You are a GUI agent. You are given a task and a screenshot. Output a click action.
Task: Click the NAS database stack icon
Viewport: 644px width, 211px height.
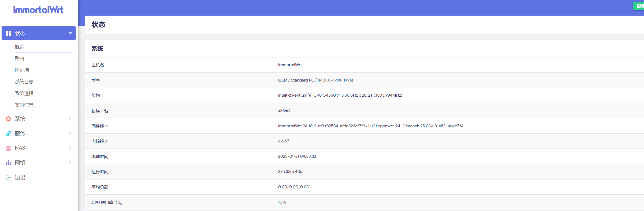click(x=8, y=148)
